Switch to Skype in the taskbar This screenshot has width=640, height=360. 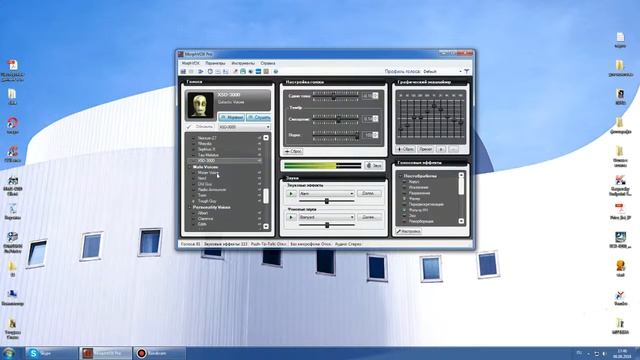click(51, 353)
